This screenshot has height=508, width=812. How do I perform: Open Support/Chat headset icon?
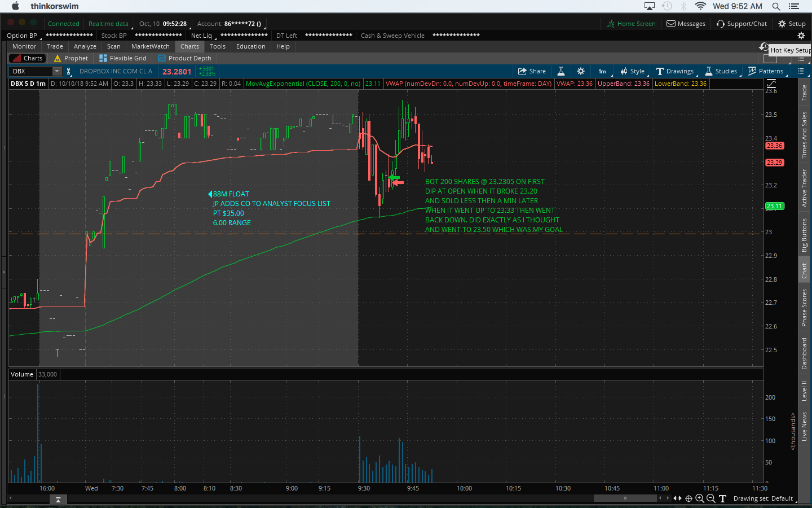pos(721,24)
